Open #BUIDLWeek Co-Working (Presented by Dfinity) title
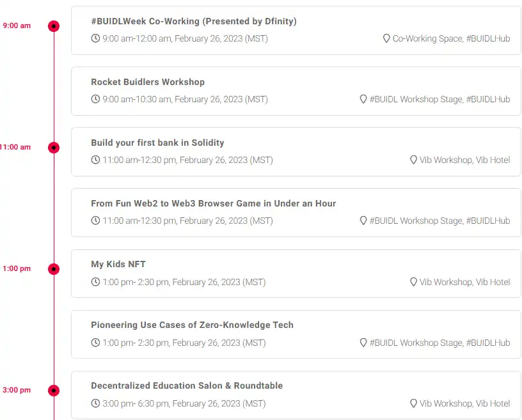 coord(194,21)
